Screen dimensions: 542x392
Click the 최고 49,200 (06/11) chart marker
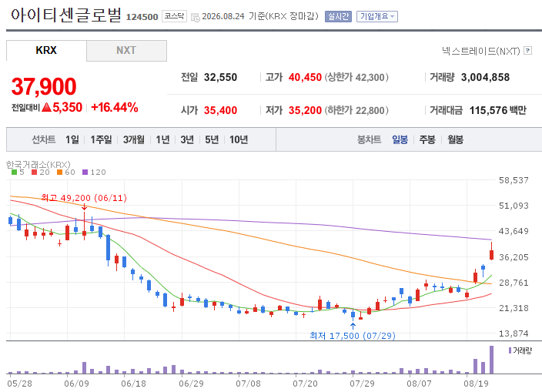[84, 198]
